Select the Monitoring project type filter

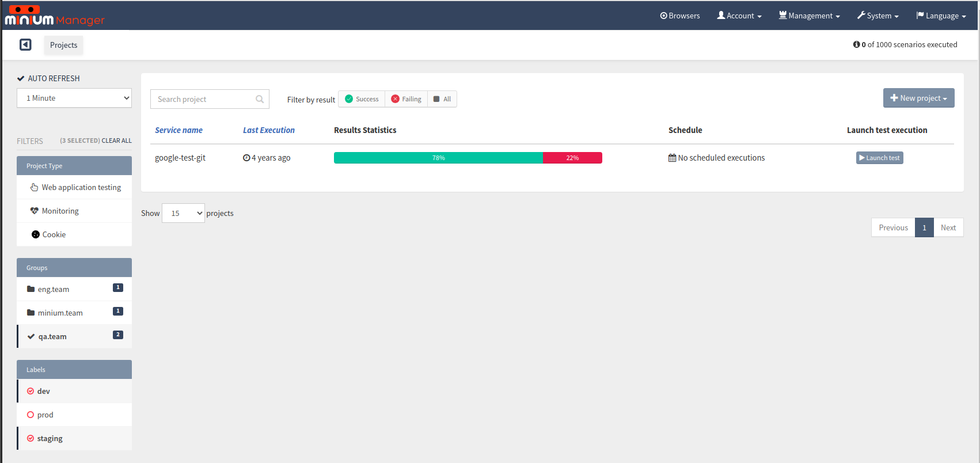coord(74,211)
